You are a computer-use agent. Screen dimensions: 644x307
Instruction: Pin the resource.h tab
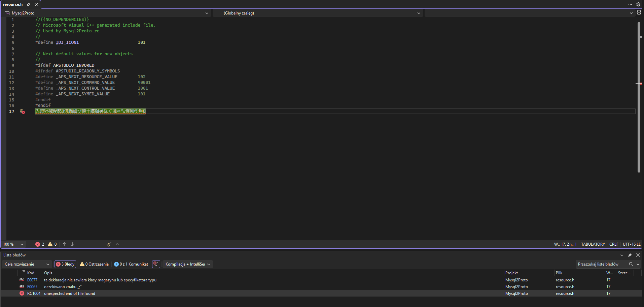tap(29, 4)
